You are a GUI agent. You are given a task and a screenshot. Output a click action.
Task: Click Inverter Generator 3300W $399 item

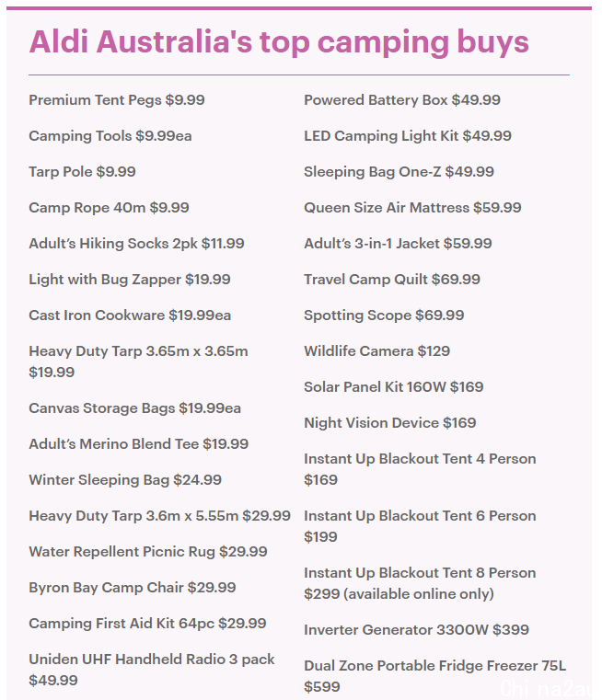tap(417, 630)
